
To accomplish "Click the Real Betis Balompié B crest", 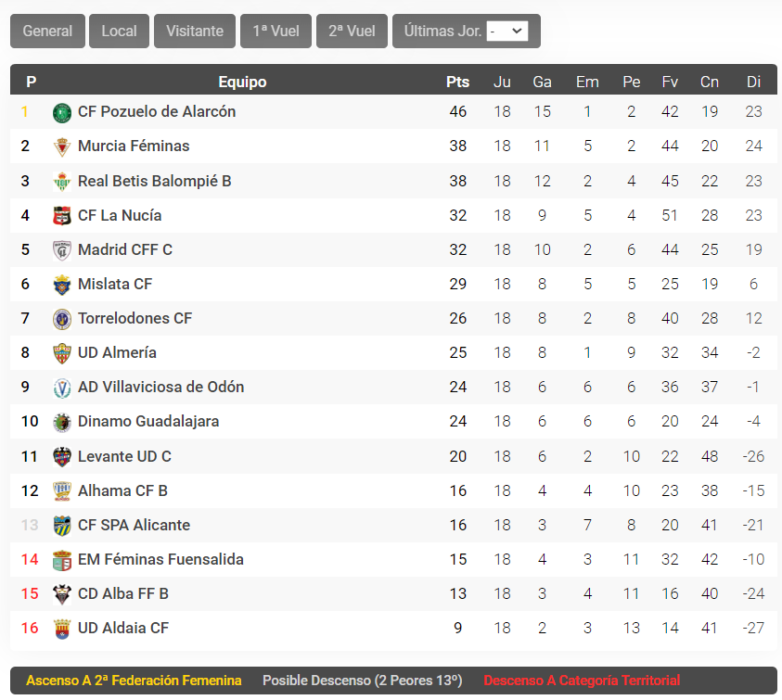I will point(62,182).
